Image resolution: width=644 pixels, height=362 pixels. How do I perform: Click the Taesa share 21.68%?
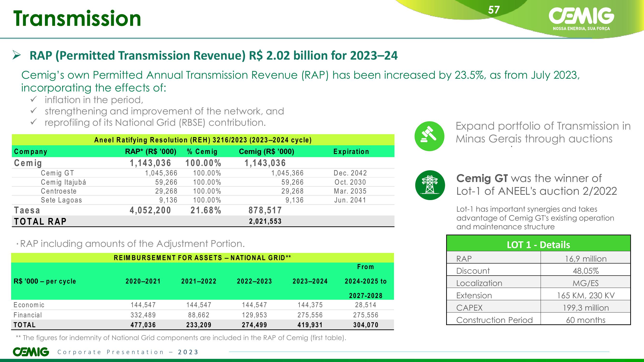coord(206,210)
